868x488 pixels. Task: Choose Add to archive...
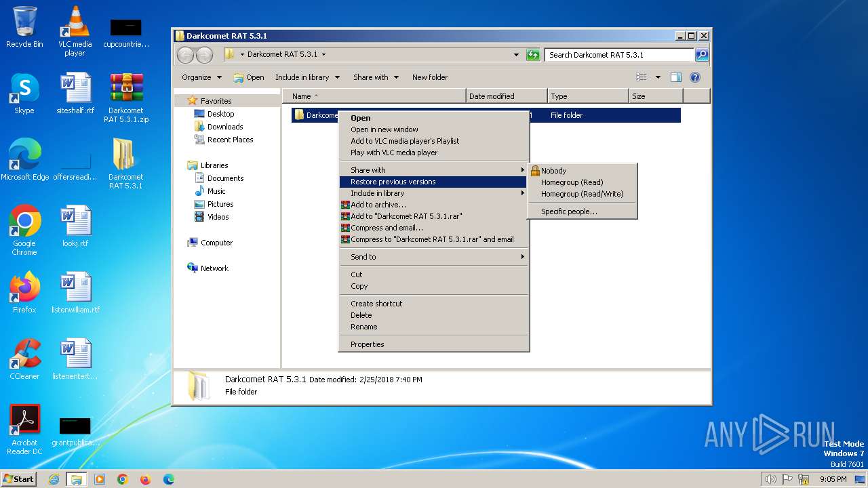[x=433, y=205]
